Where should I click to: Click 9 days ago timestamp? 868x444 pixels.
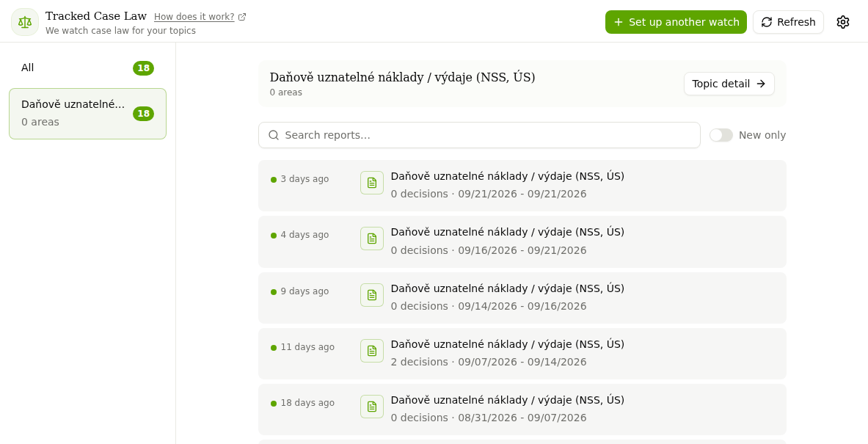(304, 291)
